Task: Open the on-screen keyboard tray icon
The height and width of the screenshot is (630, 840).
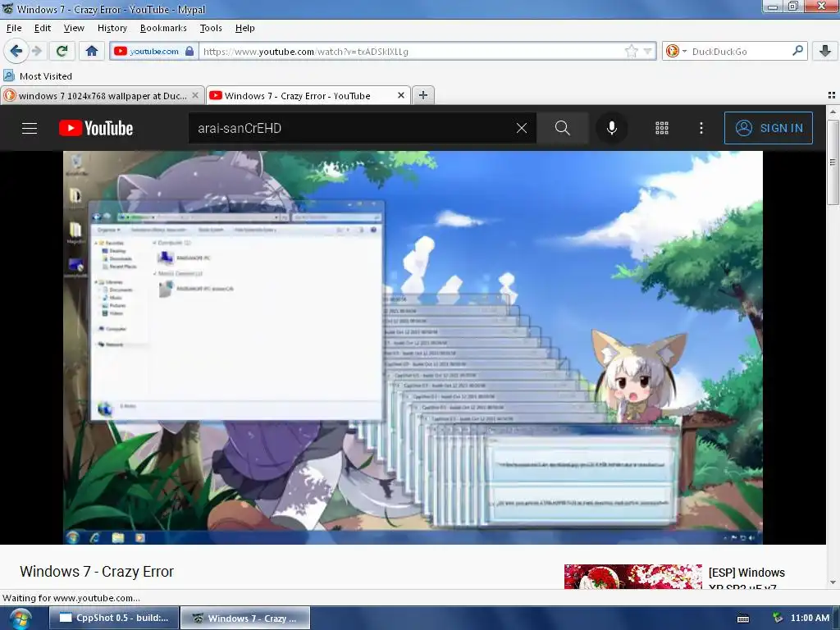Action: pos(743,619)
